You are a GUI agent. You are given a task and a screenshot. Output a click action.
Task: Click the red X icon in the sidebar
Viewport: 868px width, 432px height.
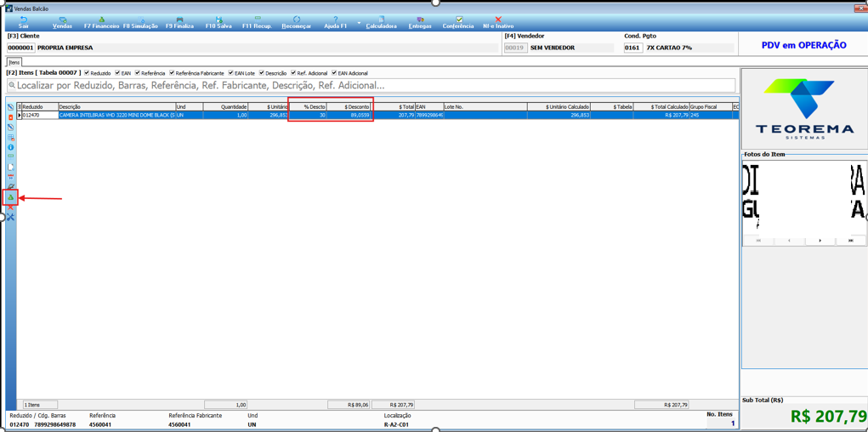click(10, 207)
